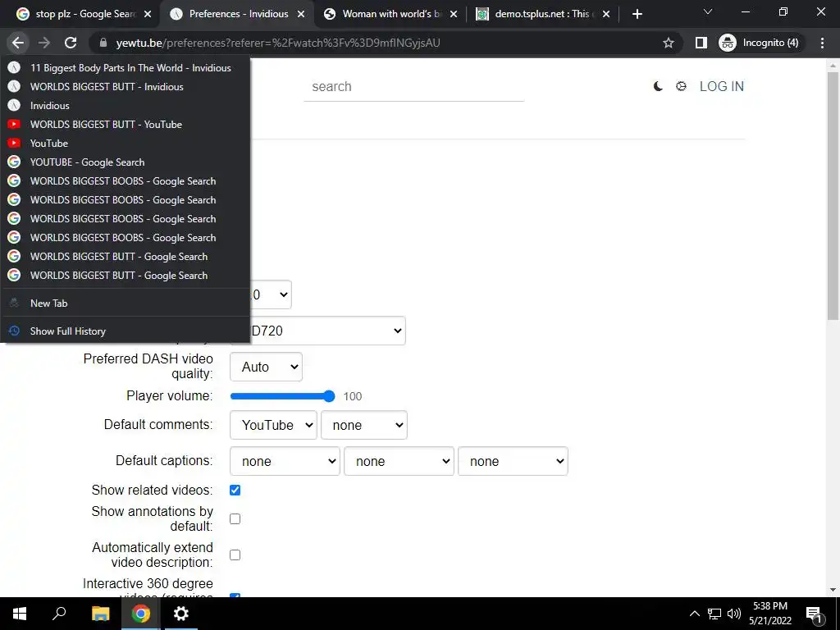Open Show Full History

point(126,331)
